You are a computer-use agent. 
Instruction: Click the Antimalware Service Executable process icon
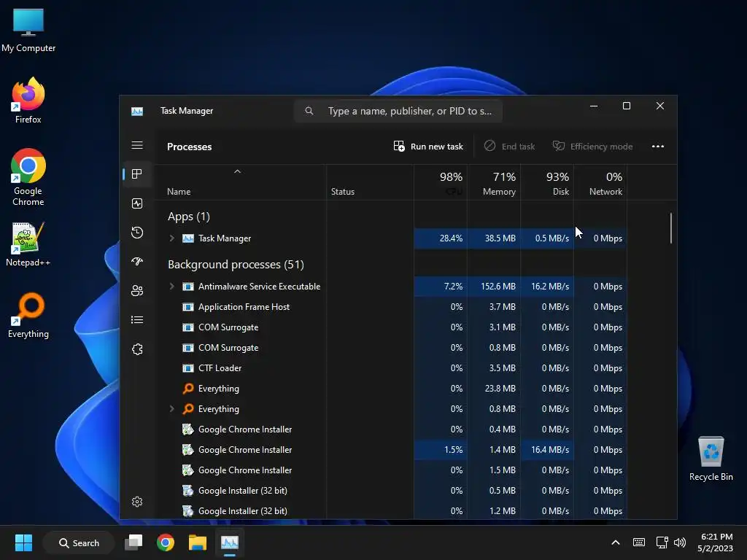tap(188, 286)
